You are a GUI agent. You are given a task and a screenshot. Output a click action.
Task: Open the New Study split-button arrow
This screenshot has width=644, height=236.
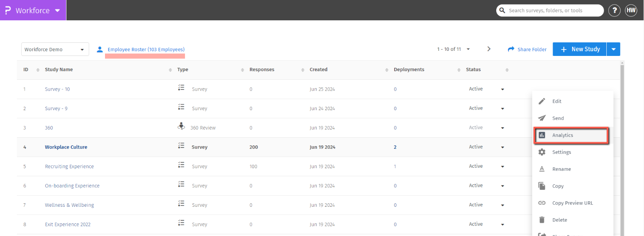point(614,49)
